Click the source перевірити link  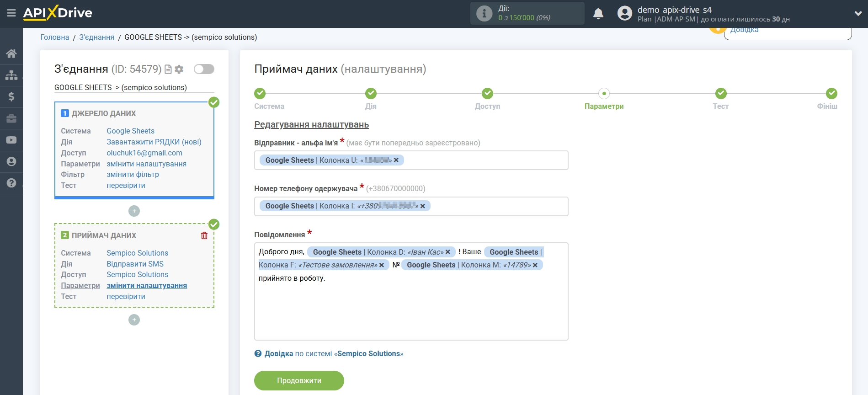pos(126,185)
